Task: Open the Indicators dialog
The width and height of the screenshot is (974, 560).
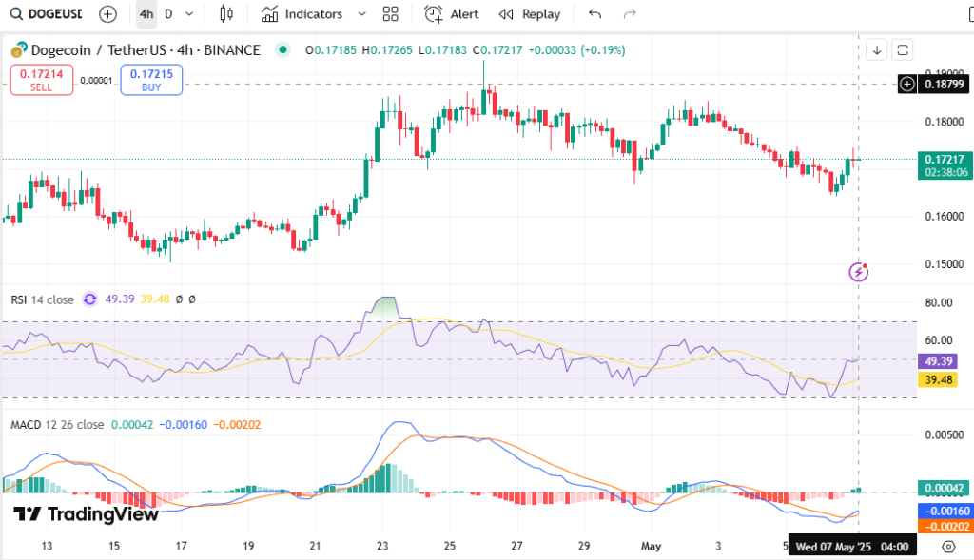Action: click(302, 13)
